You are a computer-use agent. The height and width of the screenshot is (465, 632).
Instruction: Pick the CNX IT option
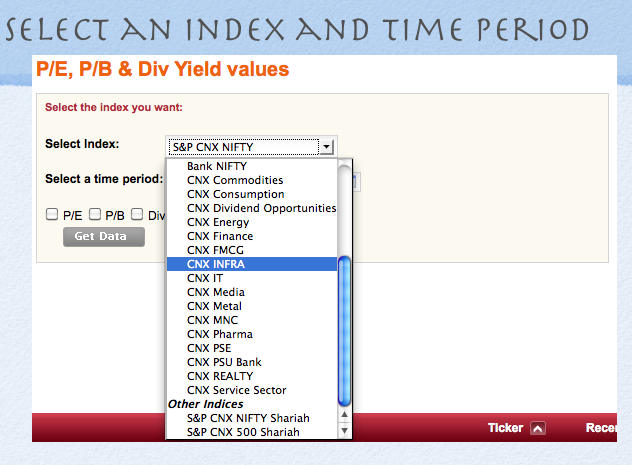pos(252,278)
